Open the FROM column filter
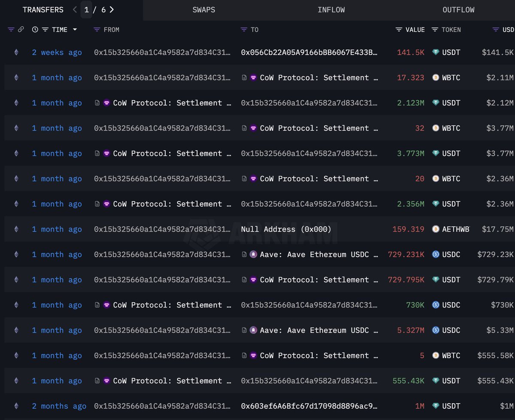The width and height of the screenshot is (515, 420). click(x=97, y=30)
